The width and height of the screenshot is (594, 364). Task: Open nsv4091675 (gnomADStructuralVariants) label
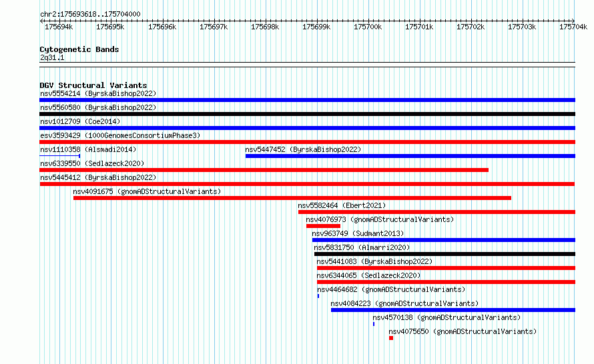pos(147,191)
